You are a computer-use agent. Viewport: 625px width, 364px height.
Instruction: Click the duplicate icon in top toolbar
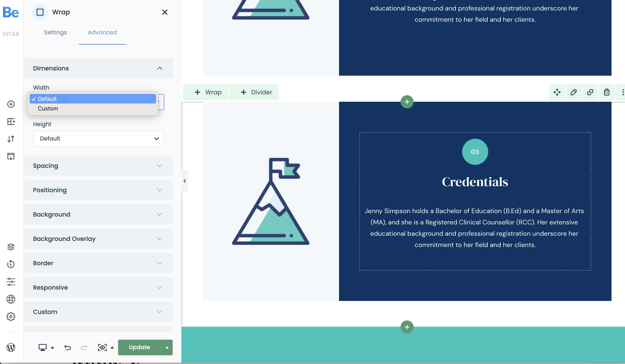(x=590, y=91)
